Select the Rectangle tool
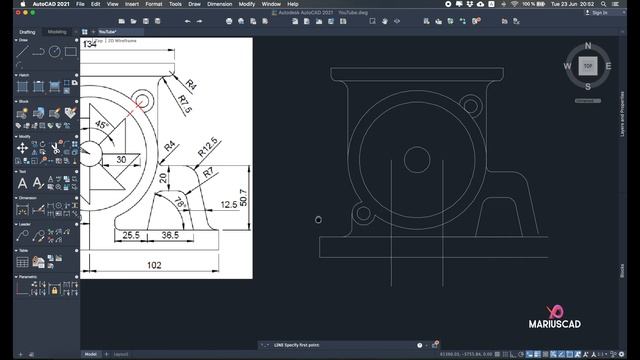This screenshot has height=360, width=640. (70, 51)
